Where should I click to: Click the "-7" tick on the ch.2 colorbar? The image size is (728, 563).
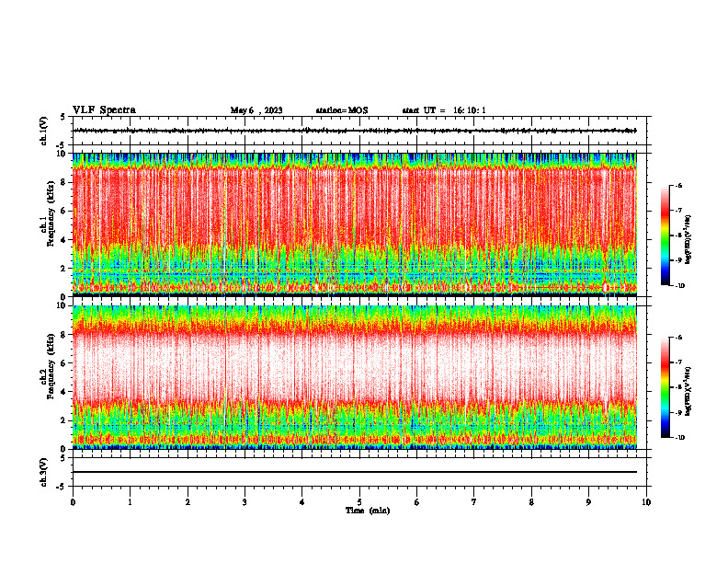678,362
